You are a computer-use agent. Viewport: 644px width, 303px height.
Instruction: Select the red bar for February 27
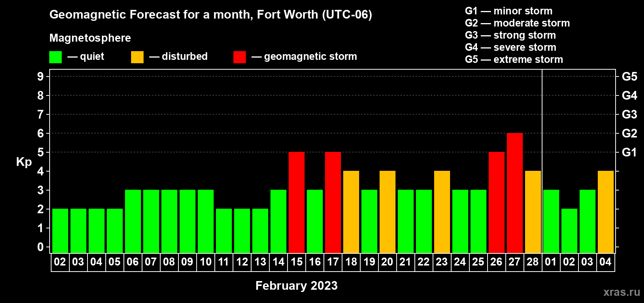click(514, 193)
